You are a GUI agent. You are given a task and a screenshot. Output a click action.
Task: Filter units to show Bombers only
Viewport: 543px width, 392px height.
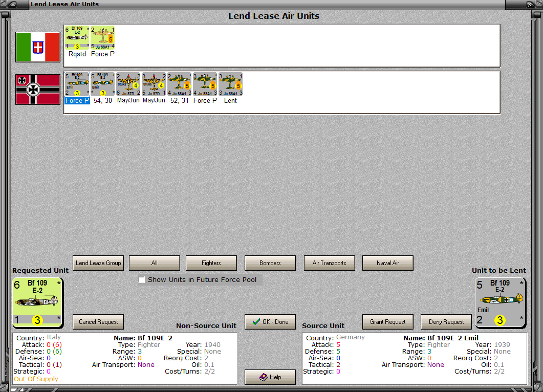[270, 263]
